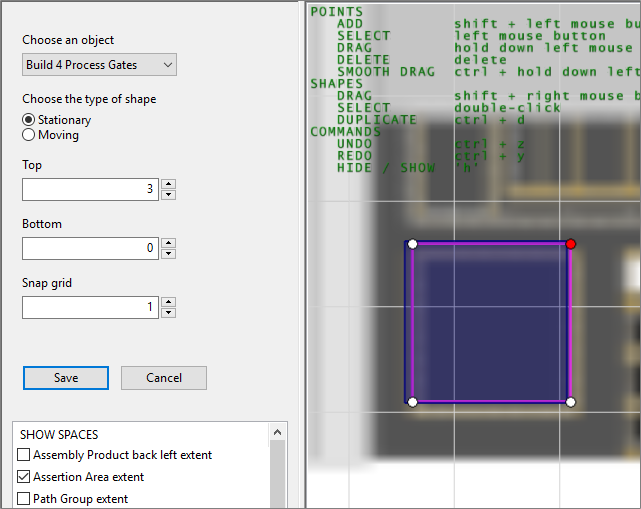Uncheck Assertion Area extent
The width and height of the screenshot is (641, 509).
24,477
